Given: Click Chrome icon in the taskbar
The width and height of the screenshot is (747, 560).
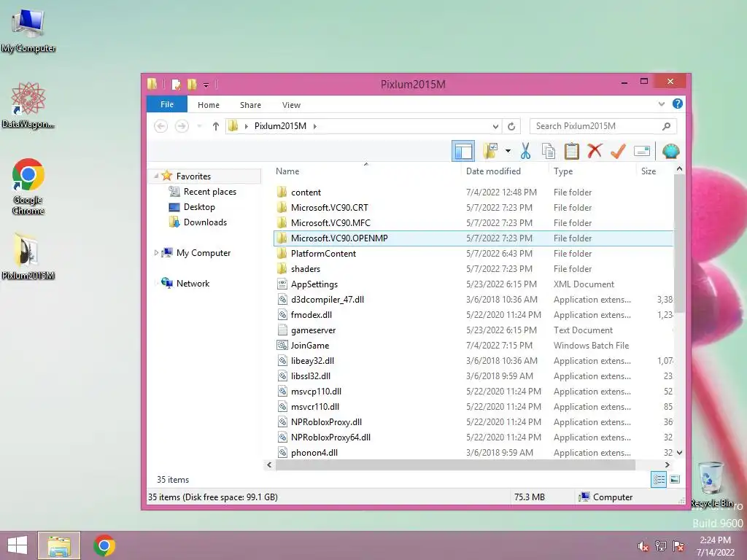Looking at the screenshot, I should [104, 545].
